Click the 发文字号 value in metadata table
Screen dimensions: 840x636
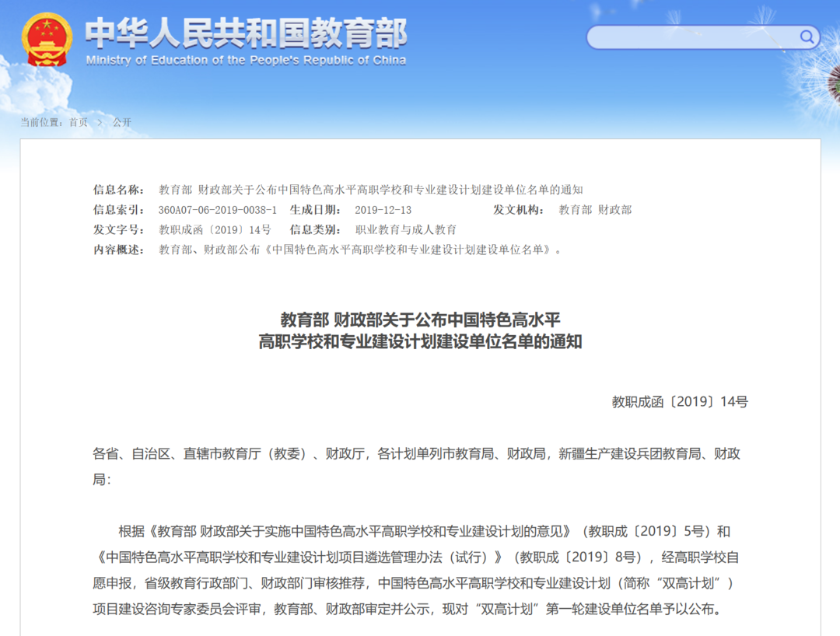click(x=215, y=230)
